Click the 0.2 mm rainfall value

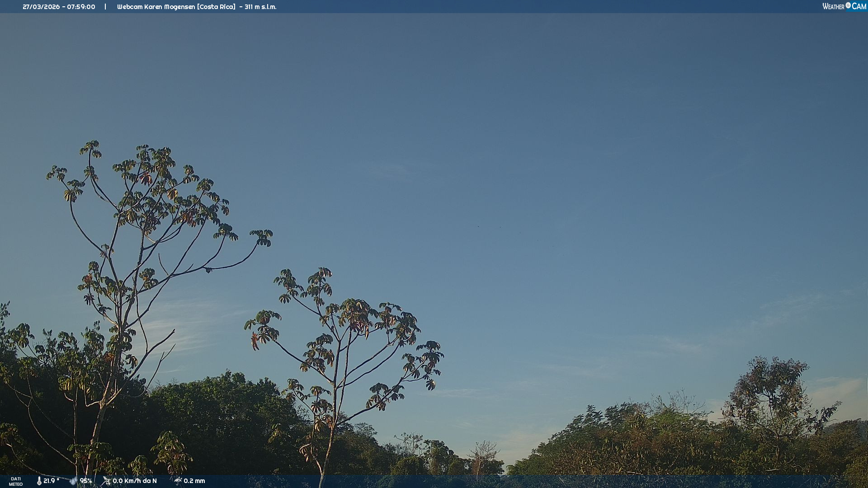click(194, 481)
